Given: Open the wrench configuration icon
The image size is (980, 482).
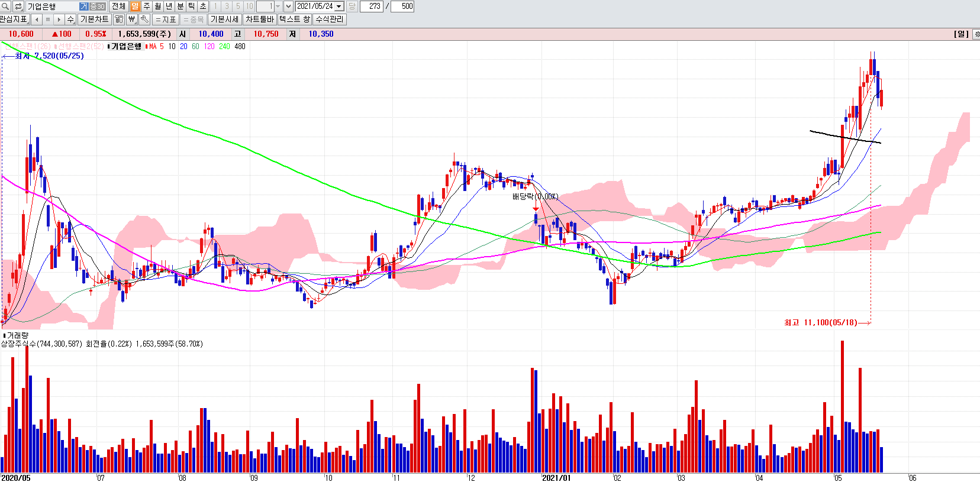Looking at the screenshot, I should (x=144, y=20).
